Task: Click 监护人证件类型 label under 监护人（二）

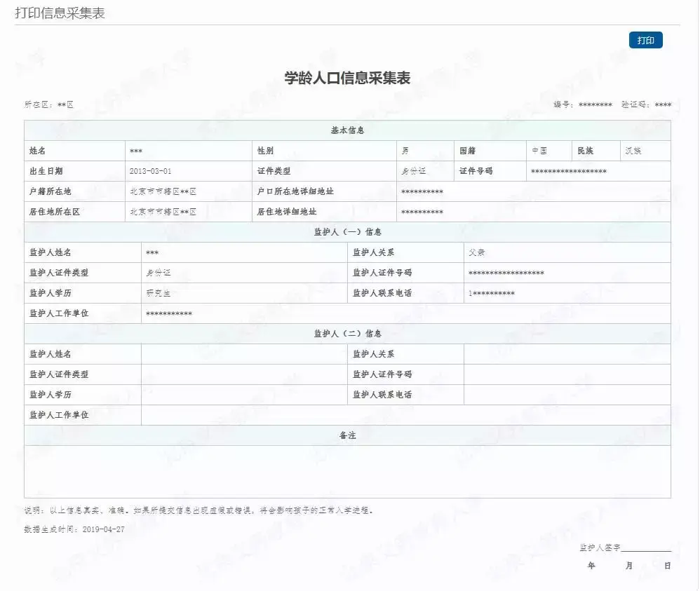Action: (x=59, y=374)
